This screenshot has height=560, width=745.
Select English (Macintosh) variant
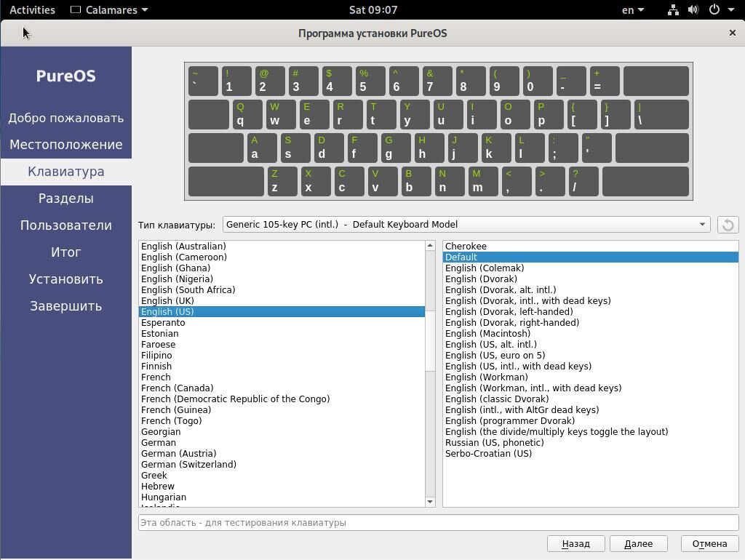pyautogui.click(x=591, y=333)
